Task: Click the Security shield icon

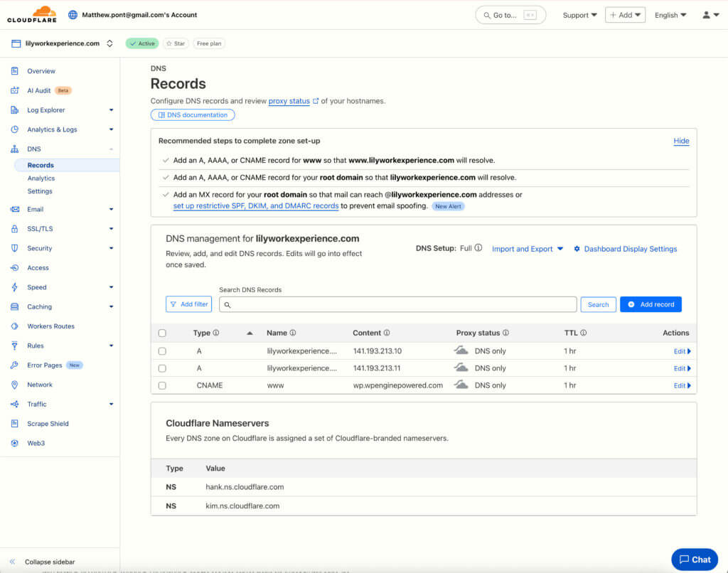Action: coord(15,248)
